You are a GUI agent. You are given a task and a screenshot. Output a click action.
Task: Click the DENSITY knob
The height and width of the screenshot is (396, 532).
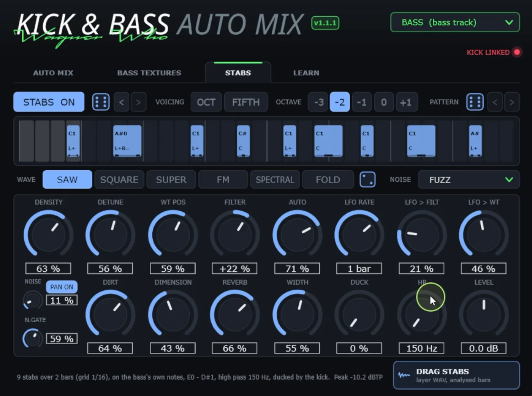48,234
